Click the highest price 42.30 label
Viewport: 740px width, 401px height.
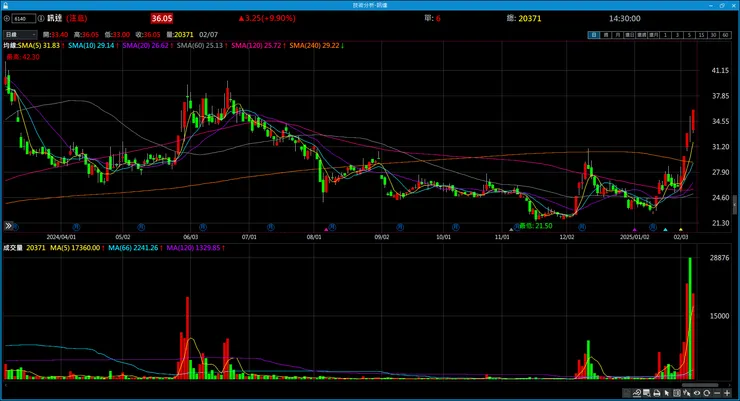coord(23,57)
